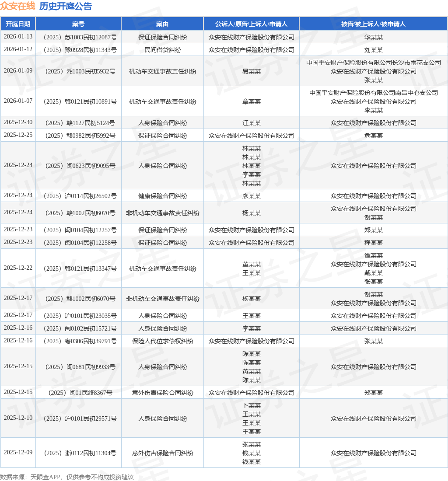Click plaintiff 章某某

(251, 101)
